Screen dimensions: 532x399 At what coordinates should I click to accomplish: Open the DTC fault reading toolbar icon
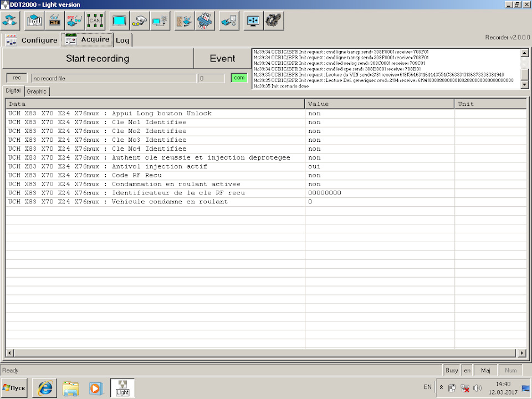pyautogui.click(x=74, y=21)
